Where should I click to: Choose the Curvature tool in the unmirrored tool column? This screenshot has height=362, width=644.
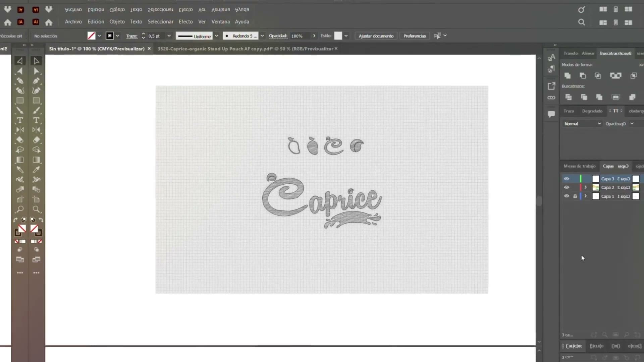point(36,90)
